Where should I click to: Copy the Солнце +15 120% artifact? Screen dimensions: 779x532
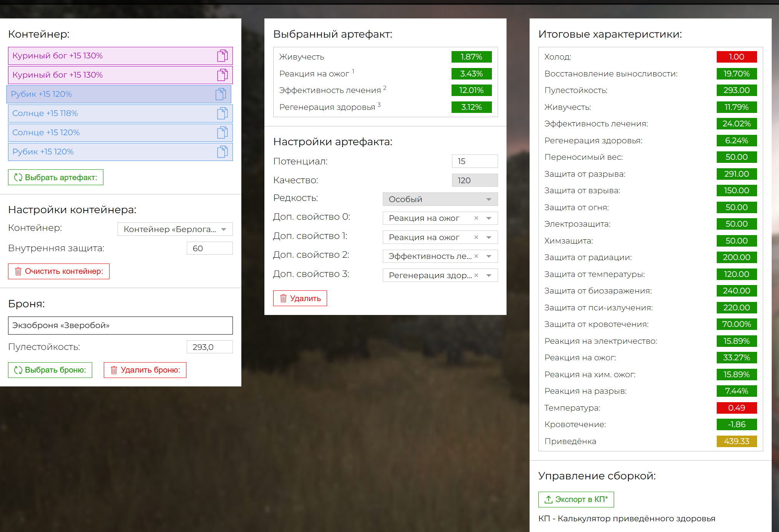pyautogui.click(x=223, y=133)
